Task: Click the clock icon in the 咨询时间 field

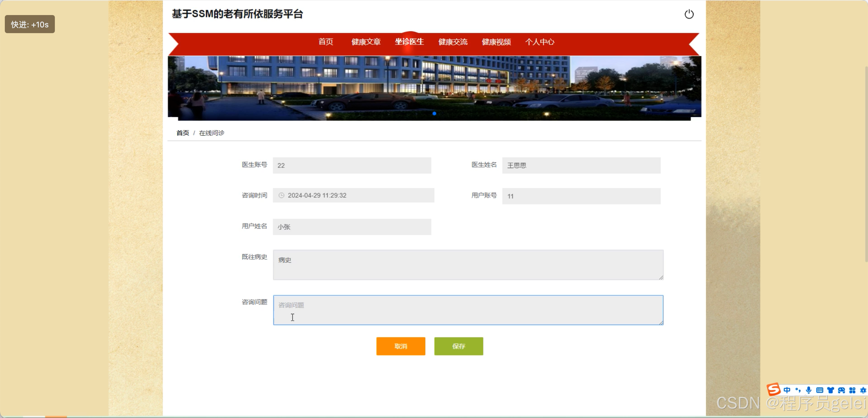Action: [x=282, y=195]
